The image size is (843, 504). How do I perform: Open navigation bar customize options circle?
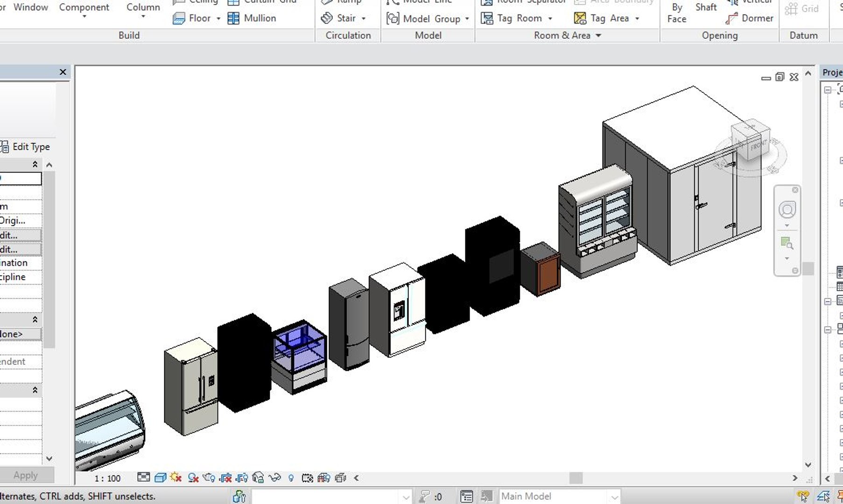click(x=795, y=271)
